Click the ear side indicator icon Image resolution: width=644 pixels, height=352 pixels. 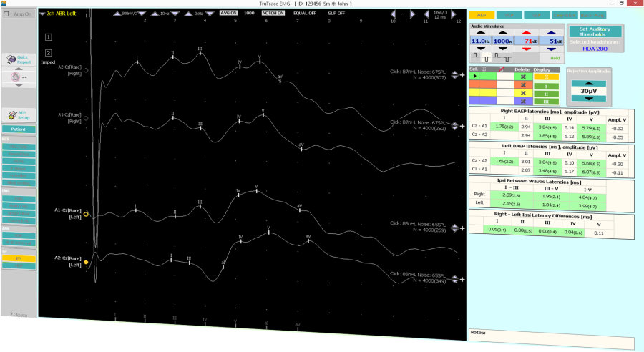(15, 77)
